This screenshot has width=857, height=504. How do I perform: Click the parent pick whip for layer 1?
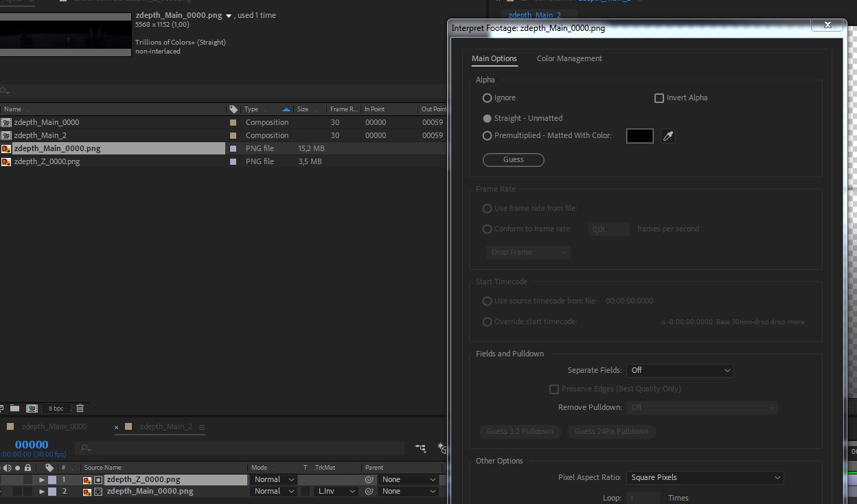point(369,479)
